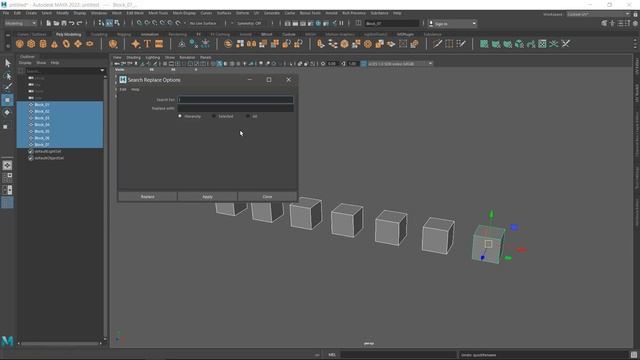Image resolution: width=640 pixels, height=360 pixels.
Task: Create a polygon cone from the shelf
Action: tap(54, 44)
